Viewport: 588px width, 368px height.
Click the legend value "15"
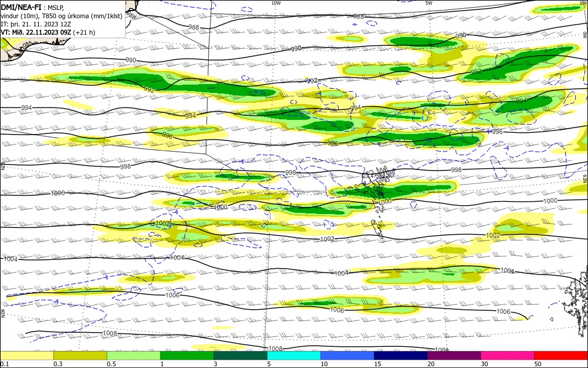pyautogui.click(x=377, y=364)
